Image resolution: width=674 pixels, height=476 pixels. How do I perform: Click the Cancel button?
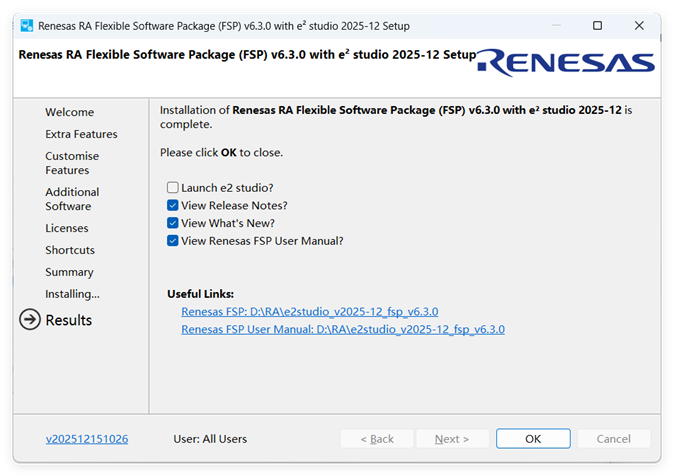coord(613,439)
